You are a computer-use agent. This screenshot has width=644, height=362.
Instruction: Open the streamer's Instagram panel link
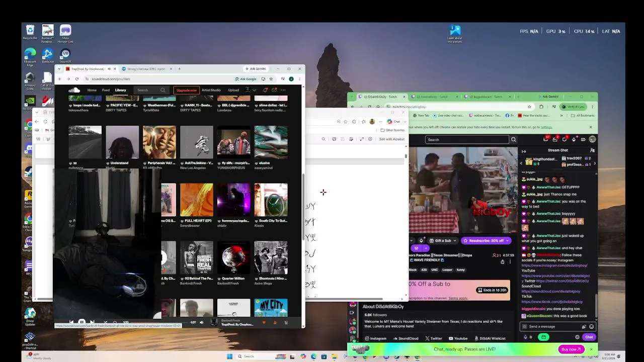pyautogui.click(x=376, y=338)
